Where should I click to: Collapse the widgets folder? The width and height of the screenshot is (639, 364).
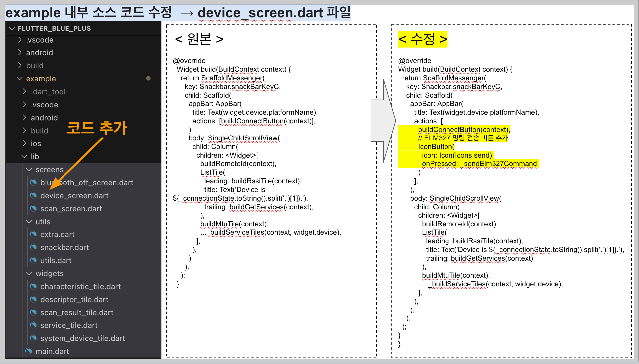pyautogui.click(x=29, y=273)
